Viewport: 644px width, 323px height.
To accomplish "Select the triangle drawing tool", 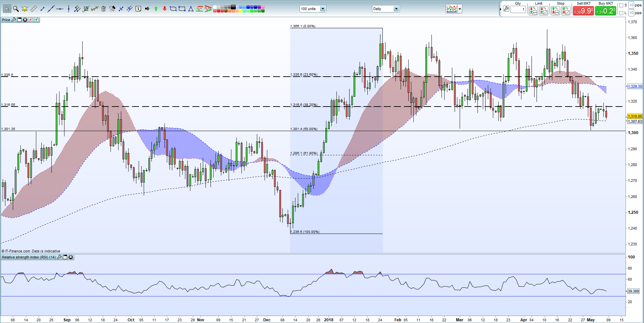I will (x=191, y=9).
